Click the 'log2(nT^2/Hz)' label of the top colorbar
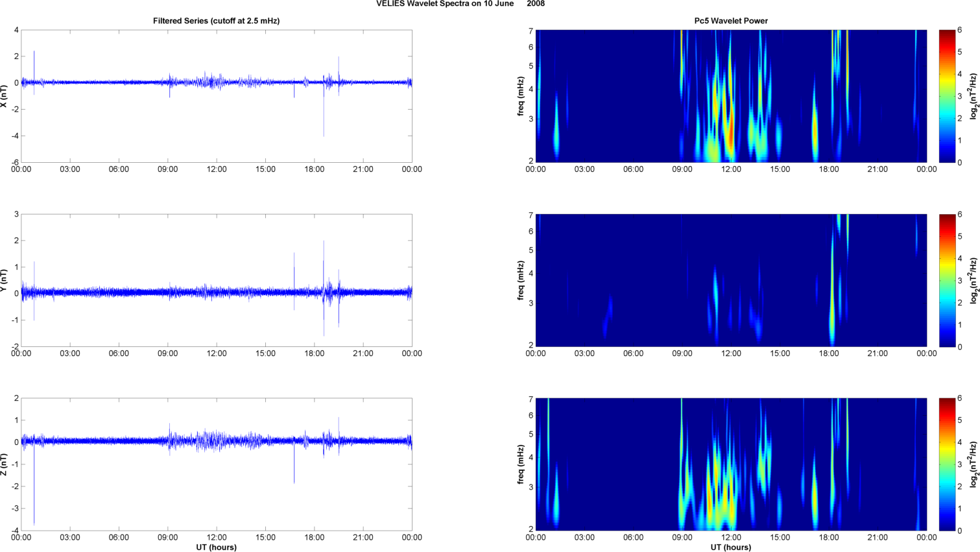980x552 pixels. click(974, 96)
